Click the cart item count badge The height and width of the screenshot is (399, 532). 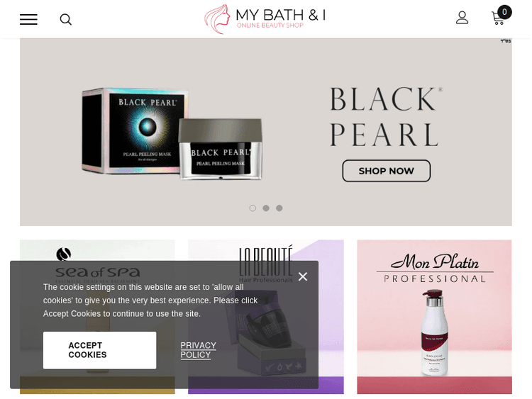[504, 12]
